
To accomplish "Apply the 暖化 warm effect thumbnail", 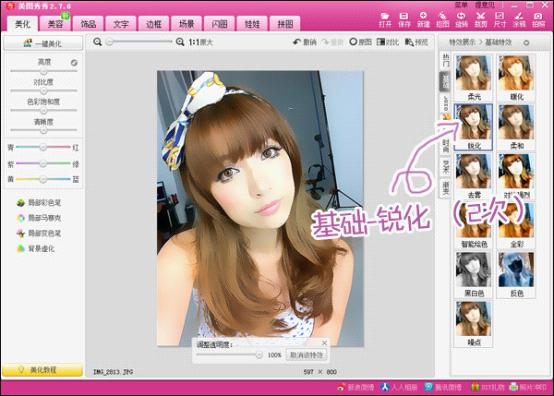I will pyautogui.click(x=516, y=78).
